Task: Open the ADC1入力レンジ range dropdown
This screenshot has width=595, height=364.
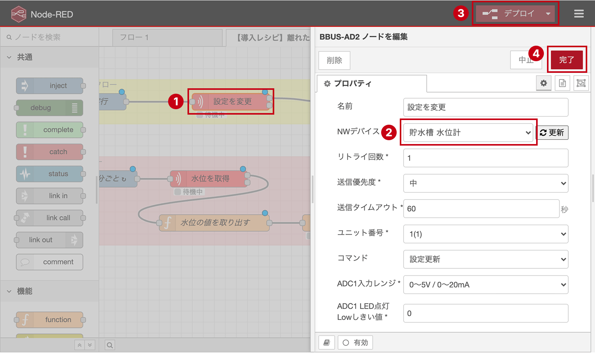Action: (486, 285)
